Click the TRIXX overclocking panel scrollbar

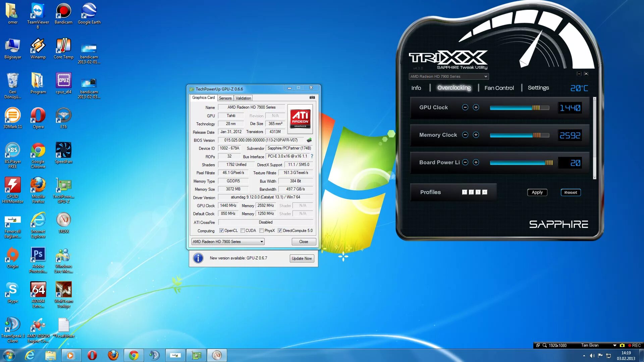coord(594,138)
